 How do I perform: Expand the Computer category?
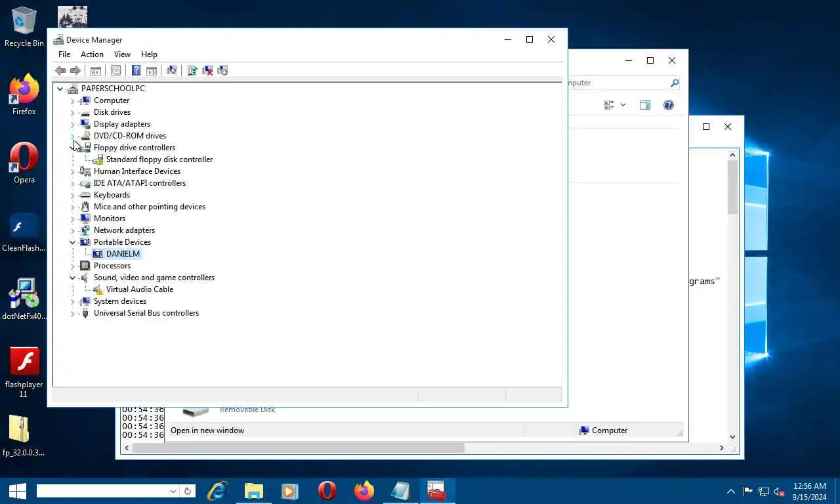point(73,100)
